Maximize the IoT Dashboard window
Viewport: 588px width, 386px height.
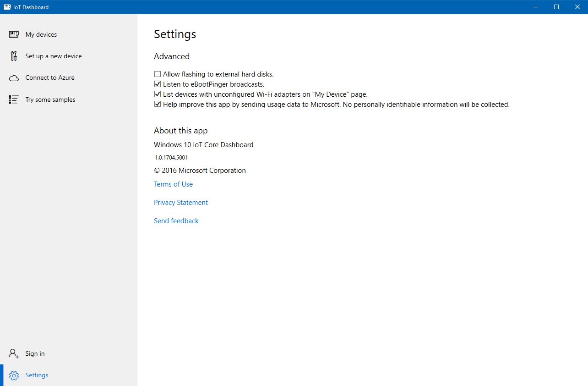click(x=556, y=7)
